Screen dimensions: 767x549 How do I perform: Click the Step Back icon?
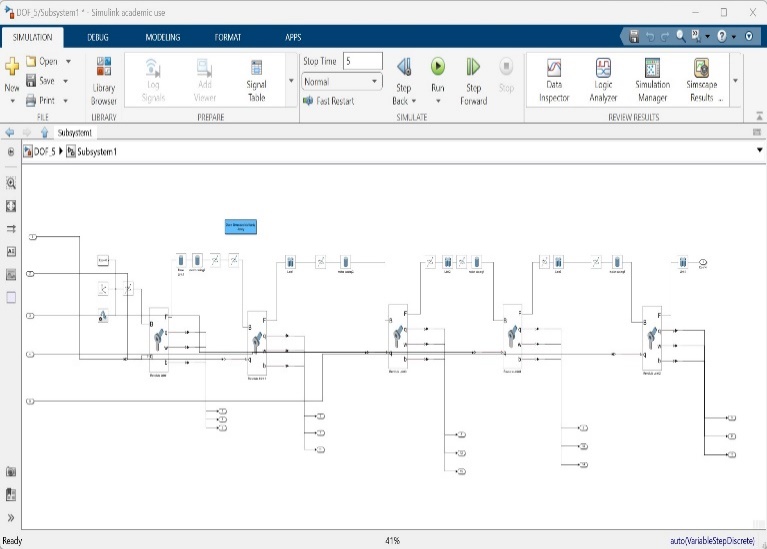pos(404,67)
